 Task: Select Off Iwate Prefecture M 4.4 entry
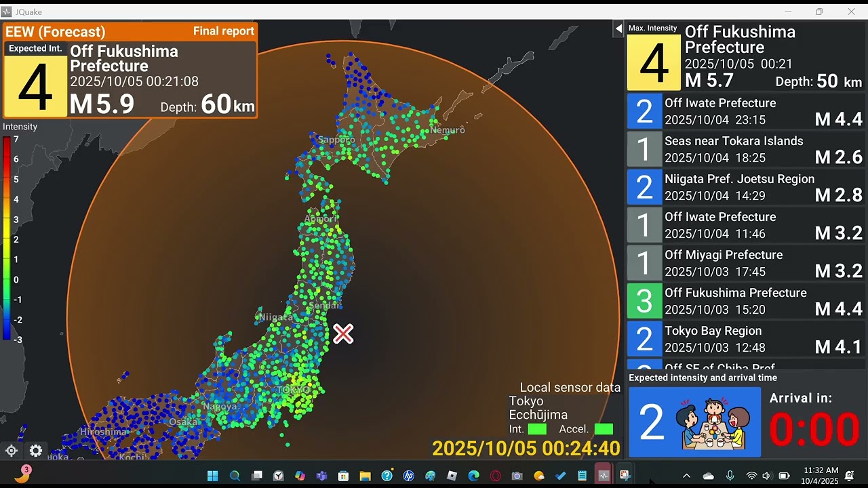point(745,111)
